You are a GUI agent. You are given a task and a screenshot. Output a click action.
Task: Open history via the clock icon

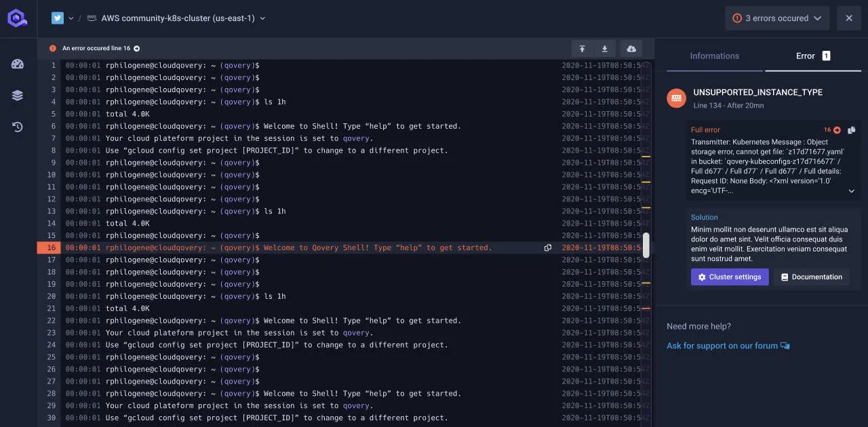point(17,126)
